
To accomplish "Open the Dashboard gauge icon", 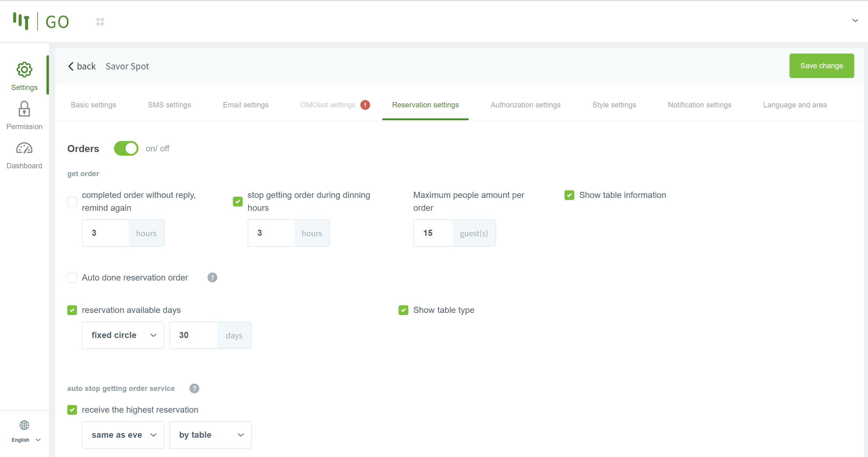I will pos(24,148).
